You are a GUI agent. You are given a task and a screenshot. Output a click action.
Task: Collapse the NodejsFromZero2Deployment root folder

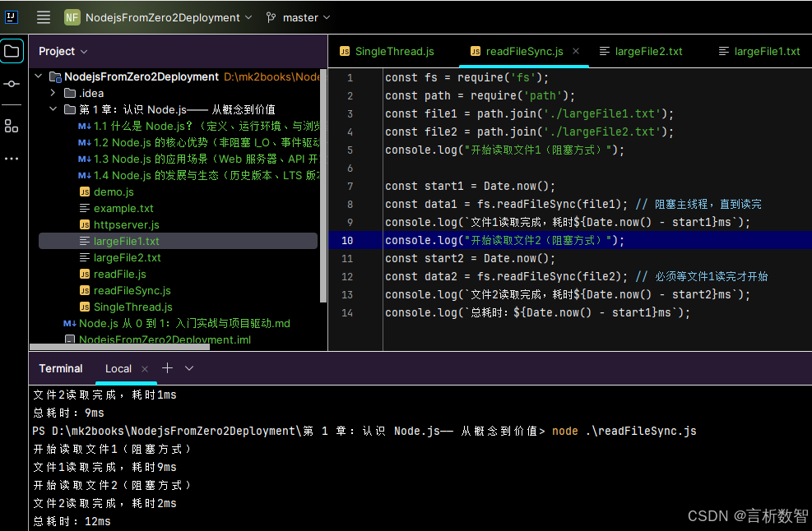(39, 76)
